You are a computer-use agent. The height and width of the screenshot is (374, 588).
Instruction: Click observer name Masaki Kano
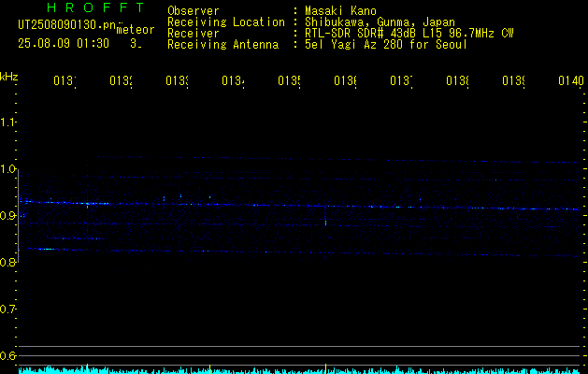pos(340,11)
